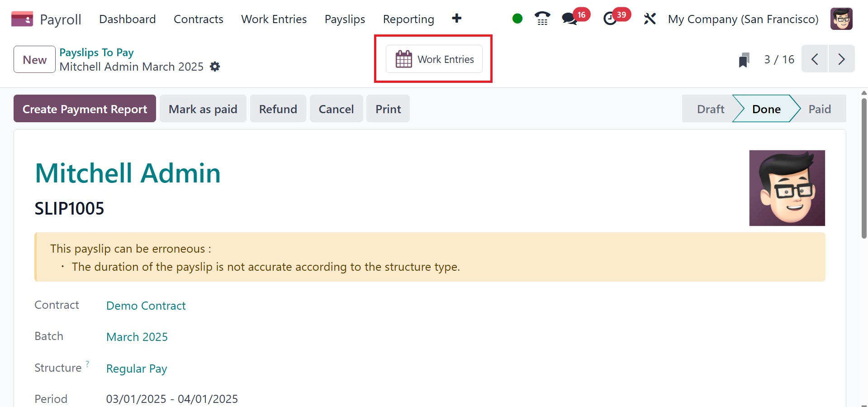This screenshot has height=407, width=868.
Task: Open the debug tools wrench icon
Action: click(x=650, y=19)
